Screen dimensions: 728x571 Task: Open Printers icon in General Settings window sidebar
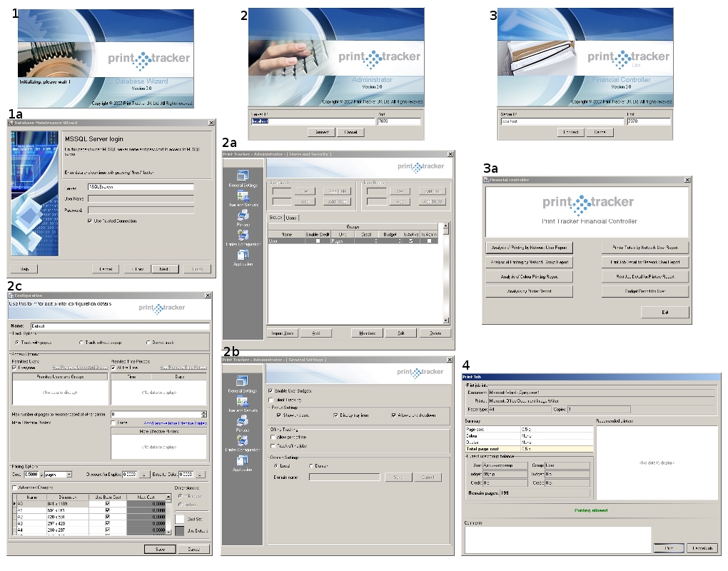243,420
